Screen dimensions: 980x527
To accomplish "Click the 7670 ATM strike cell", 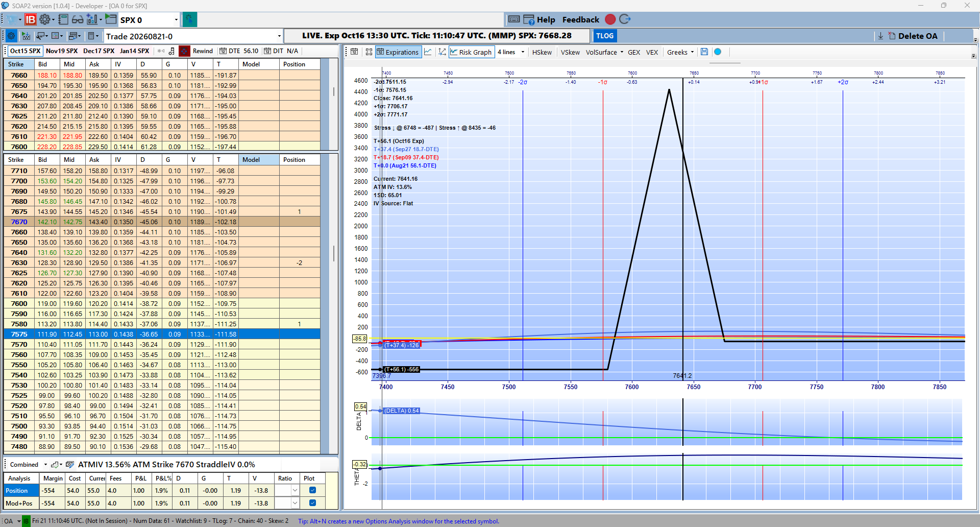I will [x=19, y=222].
